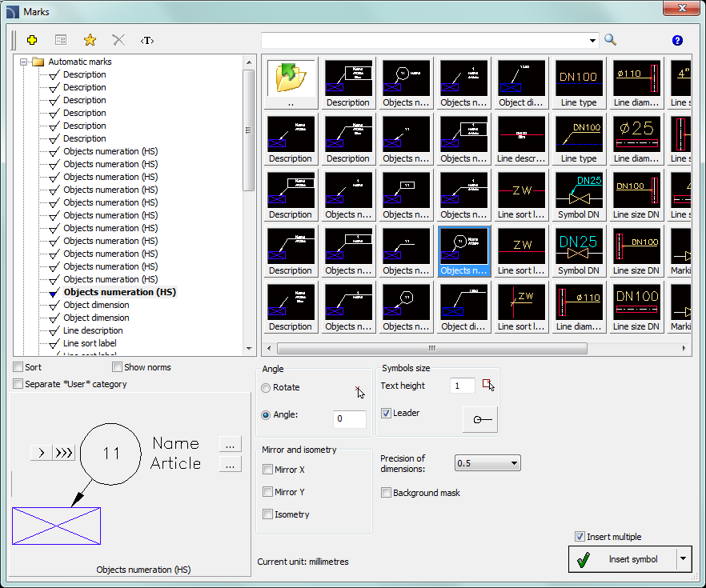Click the magnifying glass search icon

pyautogui.click(x=611, y=40)
